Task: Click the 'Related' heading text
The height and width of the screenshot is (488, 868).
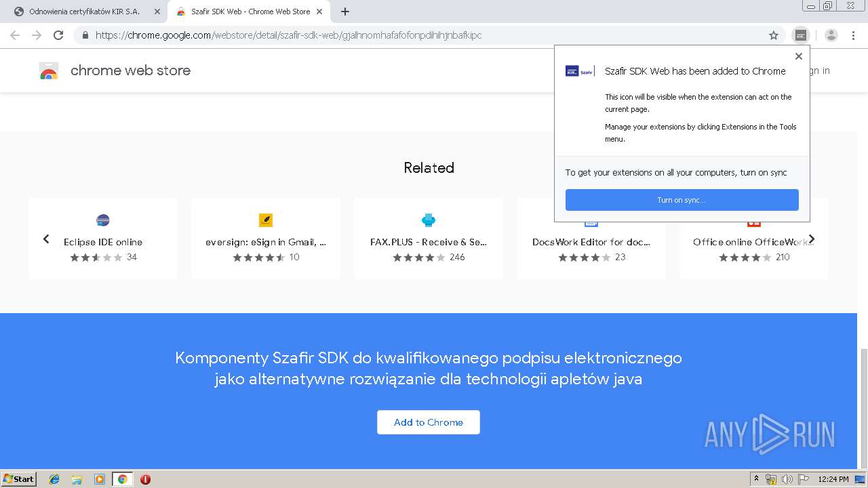Action: click(429, 167)
